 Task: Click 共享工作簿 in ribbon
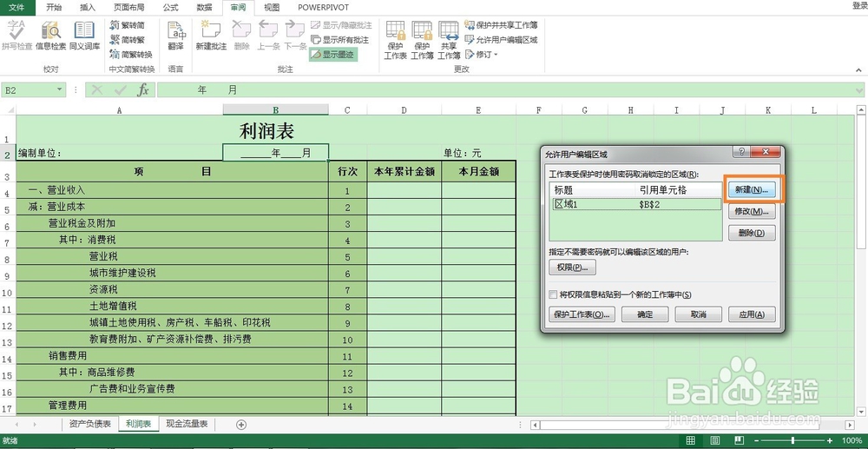449,40
